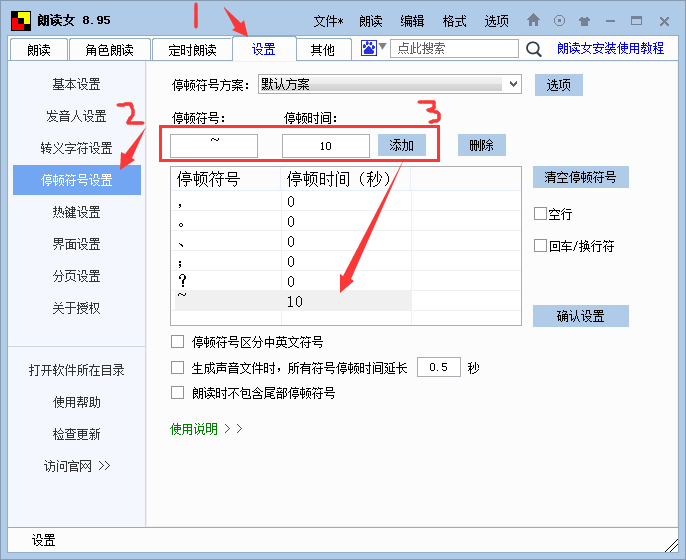The width and height of the screenshot is (686, 560).
Task: Click the circular target icon in title bar
Action: pos(559,21)
